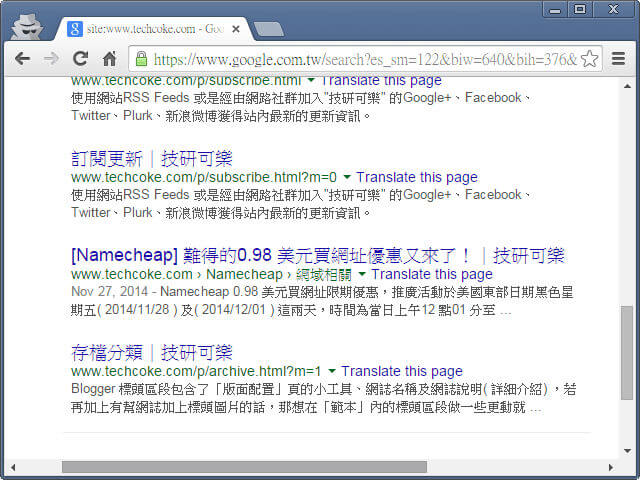Minimize the Chrome window

(555, 9)
